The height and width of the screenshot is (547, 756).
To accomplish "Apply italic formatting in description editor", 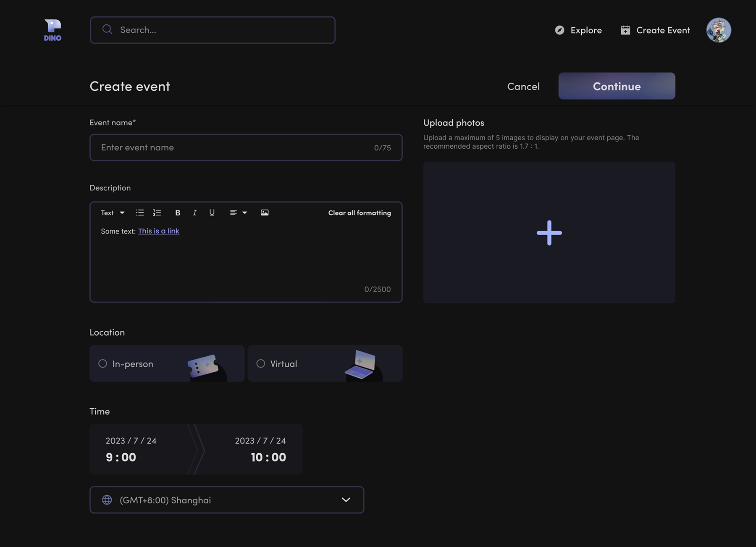I will [x=194, y=213].
